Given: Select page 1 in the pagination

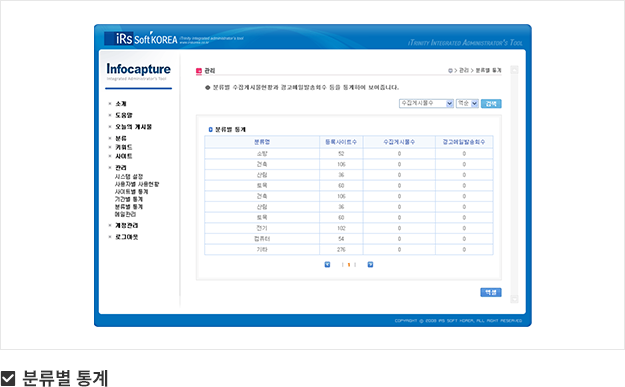Looking at the screenshot, I should (x=349, y=265).
